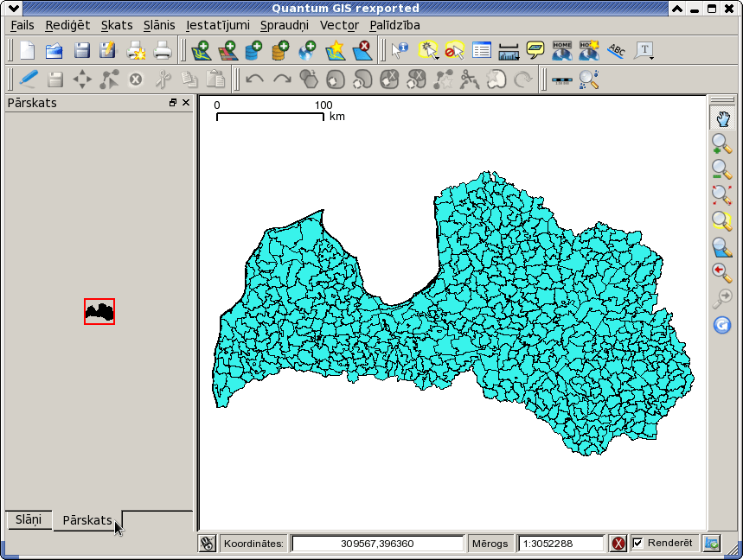This screenshot has width=743, height=560.
Task: Click Zoom Last red arrow icon
Action: point(722,273)
